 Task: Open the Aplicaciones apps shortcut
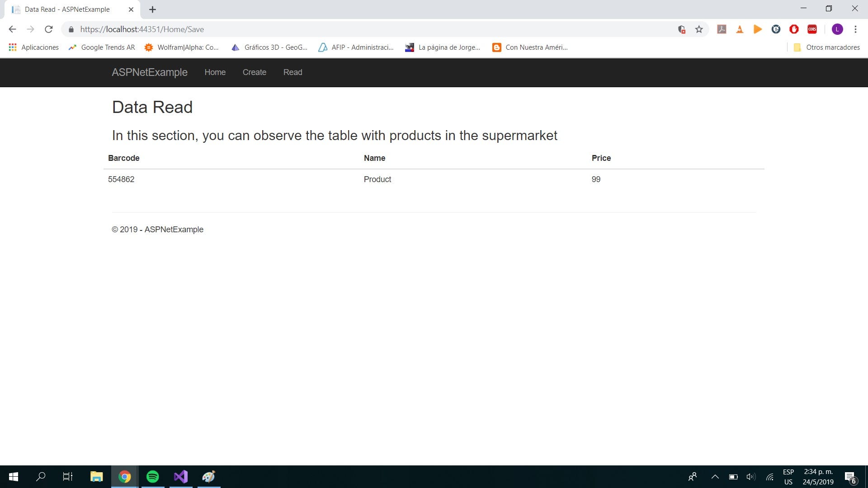point(34,47)
